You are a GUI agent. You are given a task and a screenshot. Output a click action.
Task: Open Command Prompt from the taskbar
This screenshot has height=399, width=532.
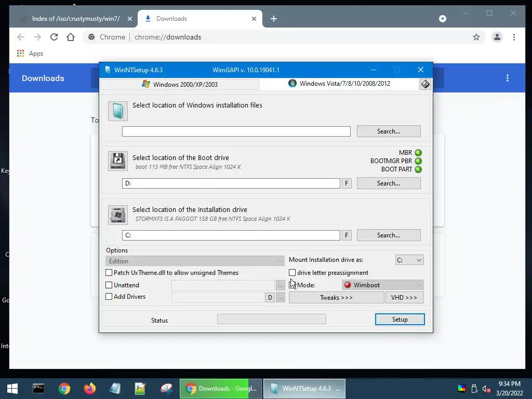coord(38,389)
